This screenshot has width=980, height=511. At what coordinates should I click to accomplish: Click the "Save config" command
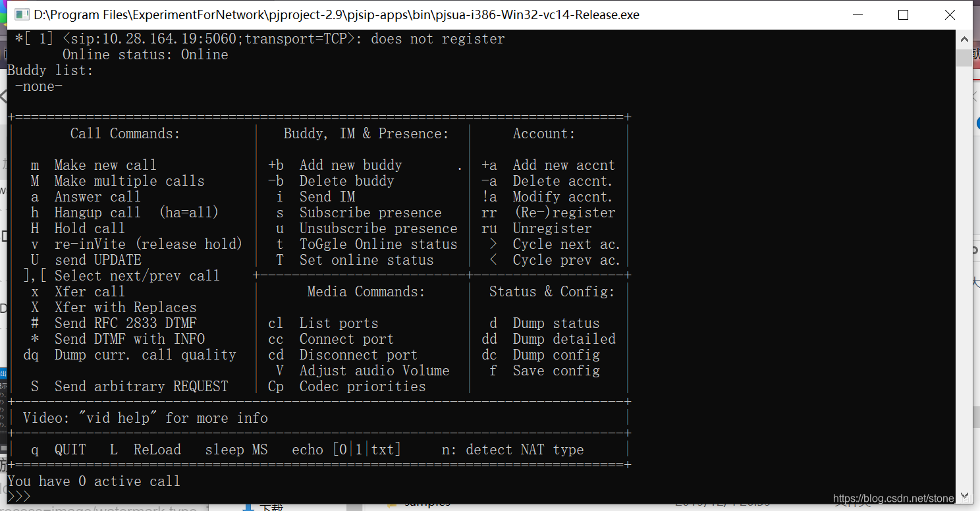544,371
